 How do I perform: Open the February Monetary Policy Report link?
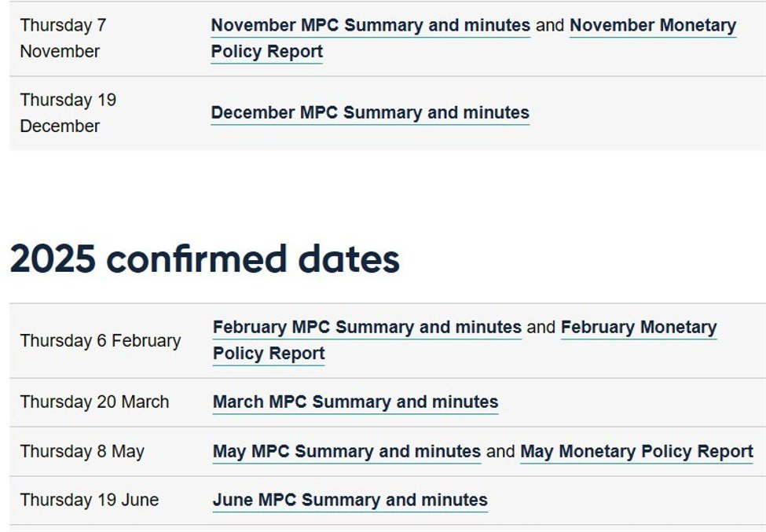[638, 327]
